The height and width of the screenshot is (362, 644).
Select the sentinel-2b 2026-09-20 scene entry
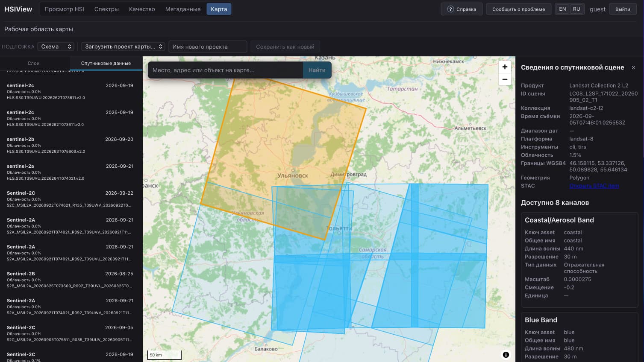[70, 145]
